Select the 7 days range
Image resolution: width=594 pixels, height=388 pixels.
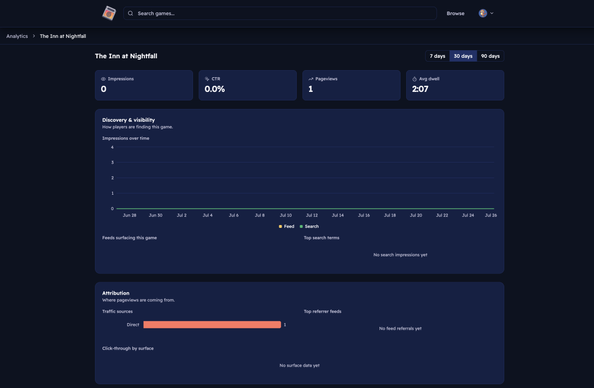(438, 56)
